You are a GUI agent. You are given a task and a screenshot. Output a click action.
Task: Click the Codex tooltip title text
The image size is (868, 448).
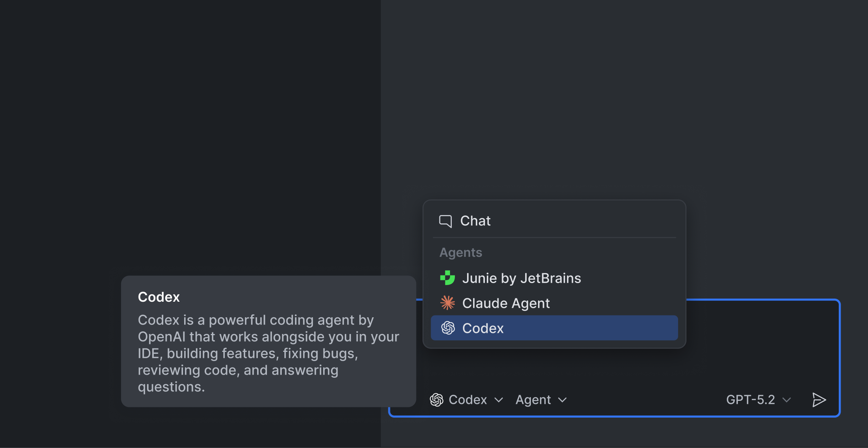(x=159, y=297)
